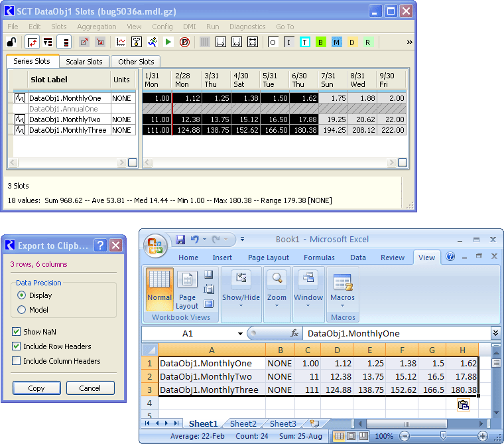
Task: Click the insert worksheet tab icon
Action: pyautogui.click(x=314, y=423)
